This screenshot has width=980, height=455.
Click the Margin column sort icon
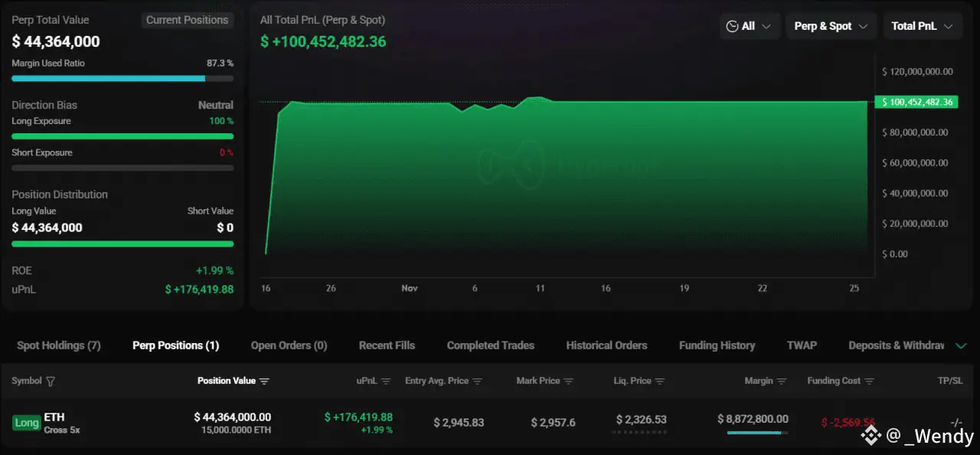(x=782, y=381)
